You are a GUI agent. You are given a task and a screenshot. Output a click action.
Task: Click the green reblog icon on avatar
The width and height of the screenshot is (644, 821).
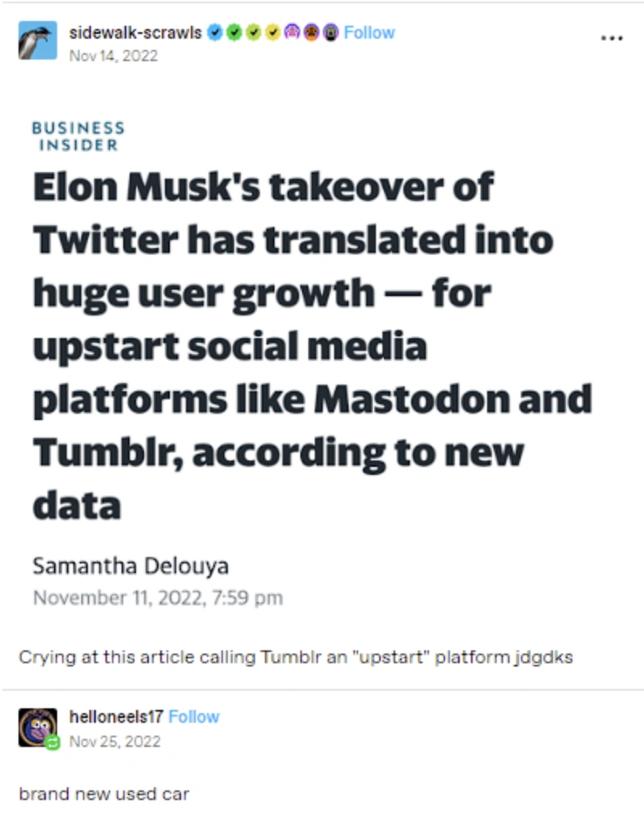click(x=53, y=742)
